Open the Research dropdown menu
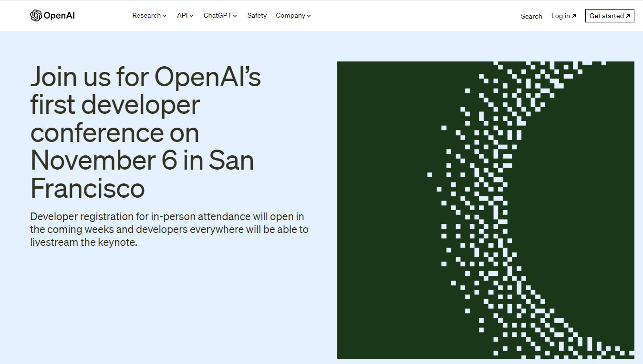Screen dimensions: 643x364 (149, 16)
